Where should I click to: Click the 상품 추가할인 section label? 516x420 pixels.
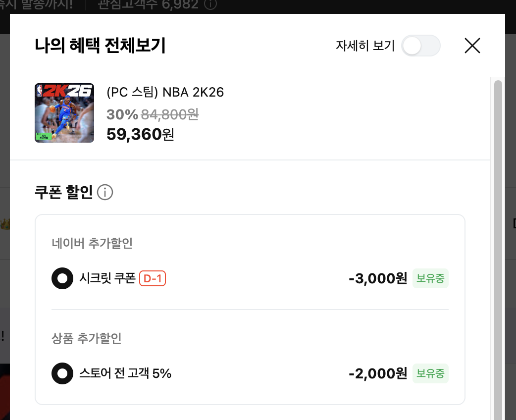click(x=87, y=339)
